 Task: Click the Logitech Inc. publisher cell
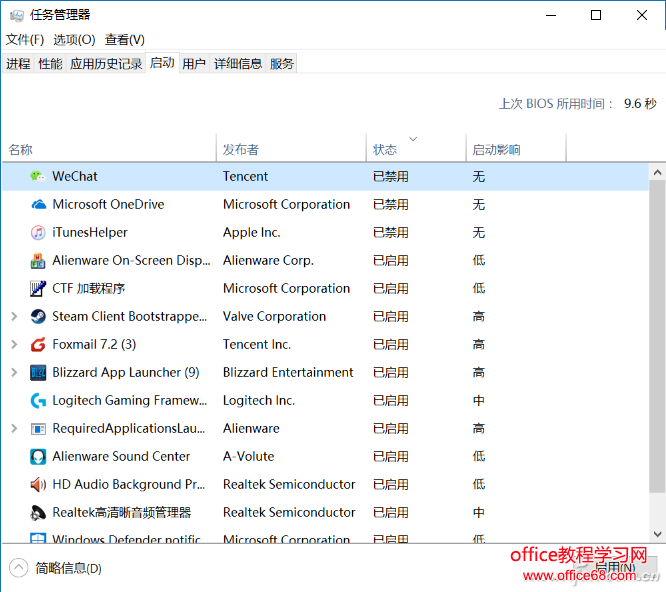[259, 400]
